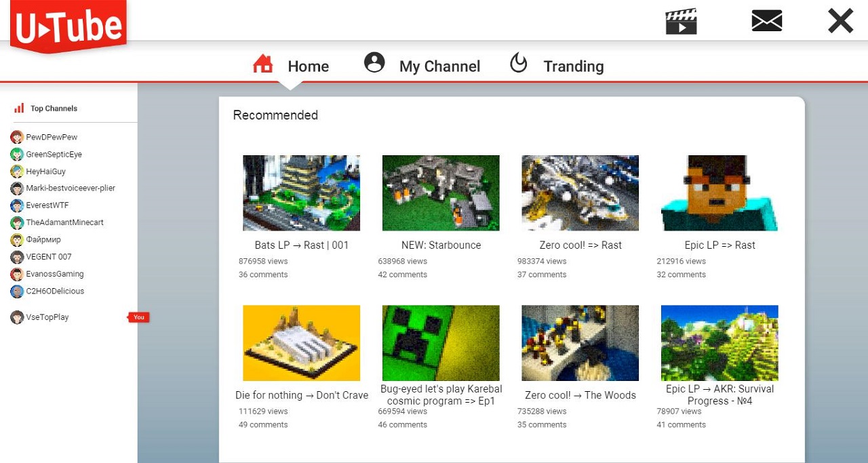Open the GreenSepticEye channel
The height and width of the screenshot is (463, 868).
pyautogui.click(x=54, y=155)
